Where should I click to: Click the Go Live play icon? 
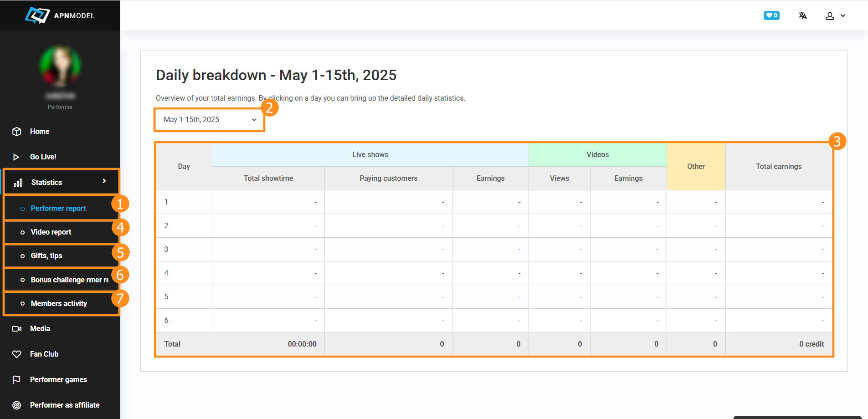[16, 157]
